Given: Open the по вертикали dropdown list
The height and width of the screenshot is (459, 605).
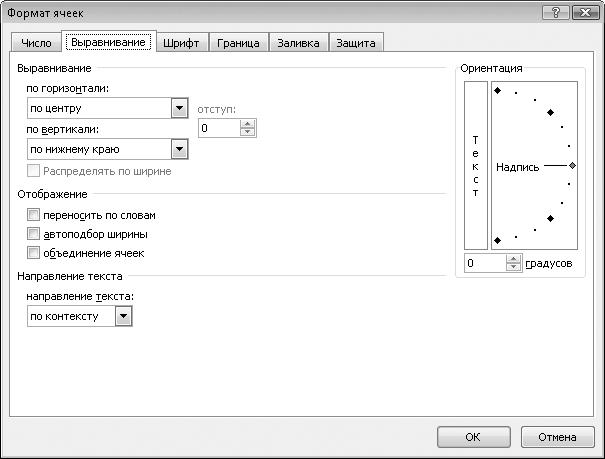Looking at the screenshot, I should (179, 150).
